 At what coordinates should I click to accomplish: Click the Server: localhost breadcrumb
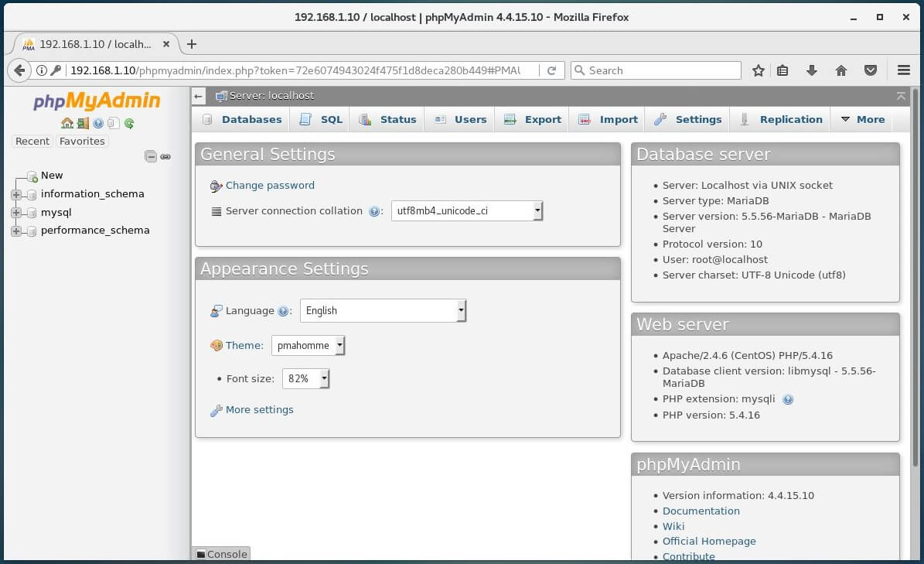point(271,96)
